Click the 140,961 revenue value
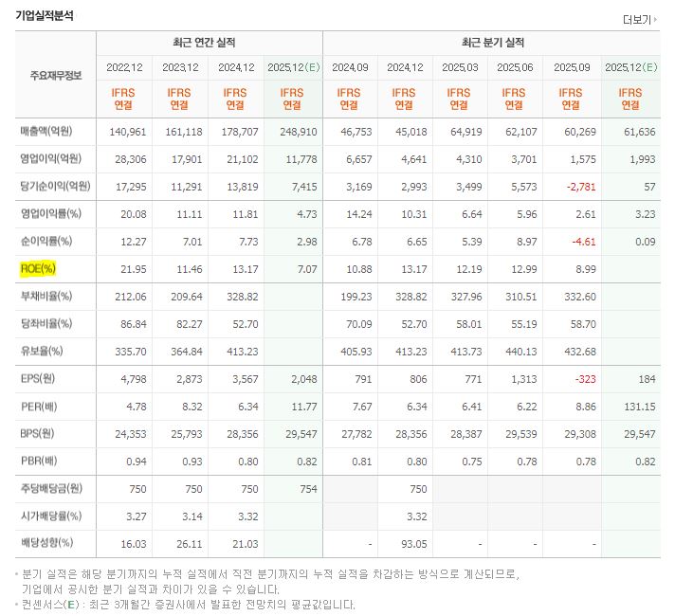This screenshot has width=675, height=616. (x=128, y=132)
